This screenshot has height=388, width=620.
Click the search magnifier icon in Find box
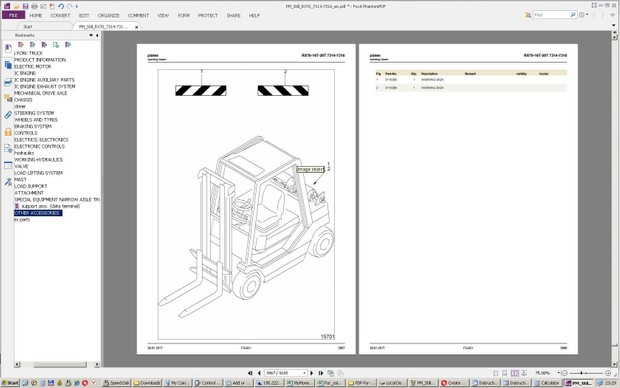click(x=573, y=15)
